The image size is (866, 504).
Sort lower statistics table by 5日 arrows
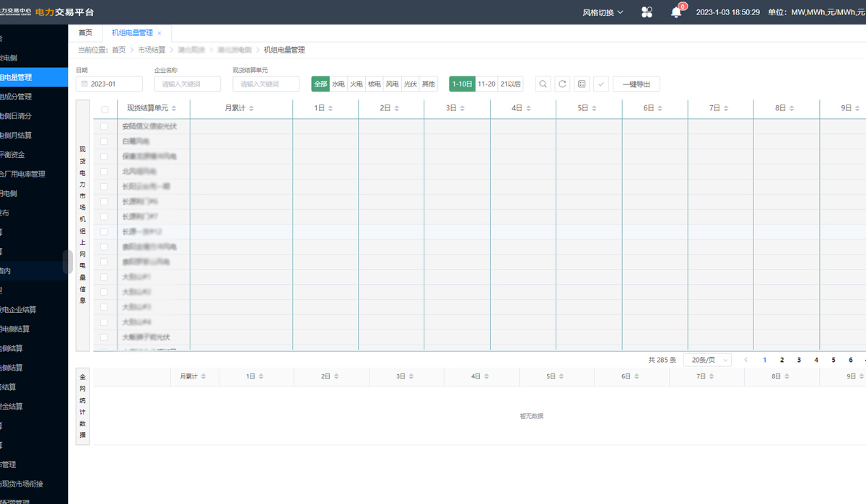click(x=561, y=376)
